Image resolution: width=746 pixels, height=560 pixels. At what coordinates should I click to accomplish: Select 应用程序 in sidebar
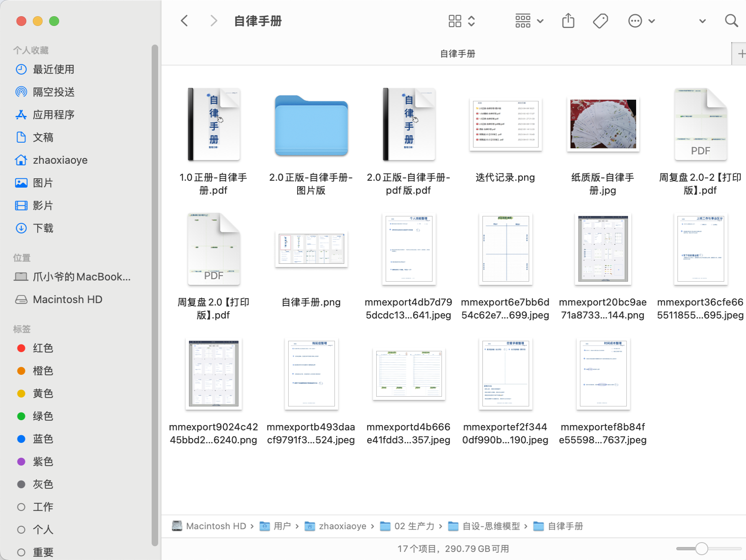click(x=53, y=115)
